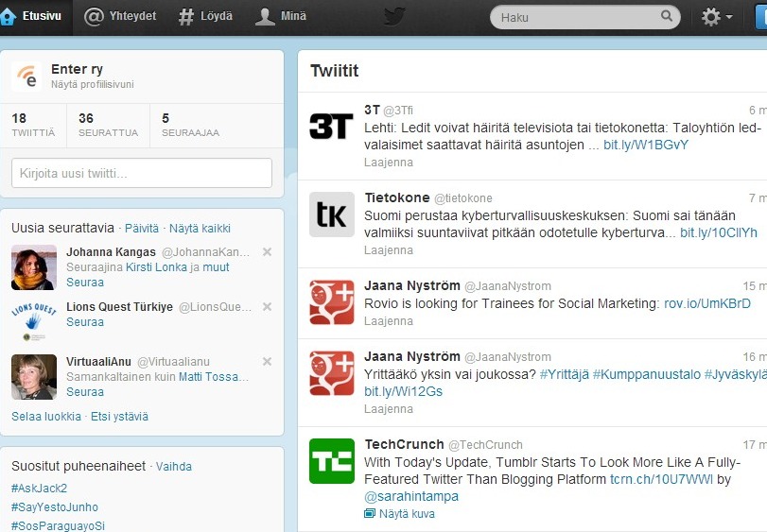Image resolution: width=767 pixels, height=532 pixels.
Task: Open the #Yrittäjä hashtag
Action: 564,374
